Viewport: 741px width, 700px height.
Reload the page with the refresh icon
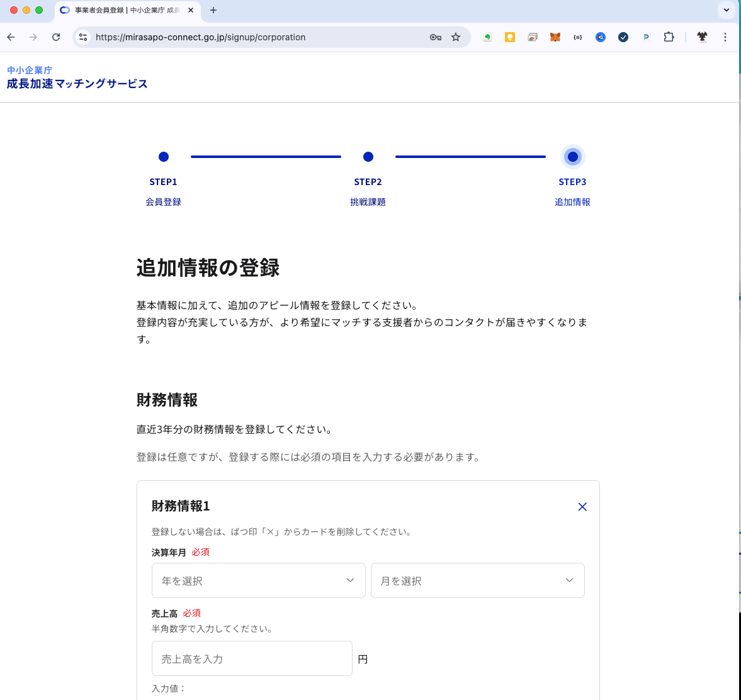56,37
